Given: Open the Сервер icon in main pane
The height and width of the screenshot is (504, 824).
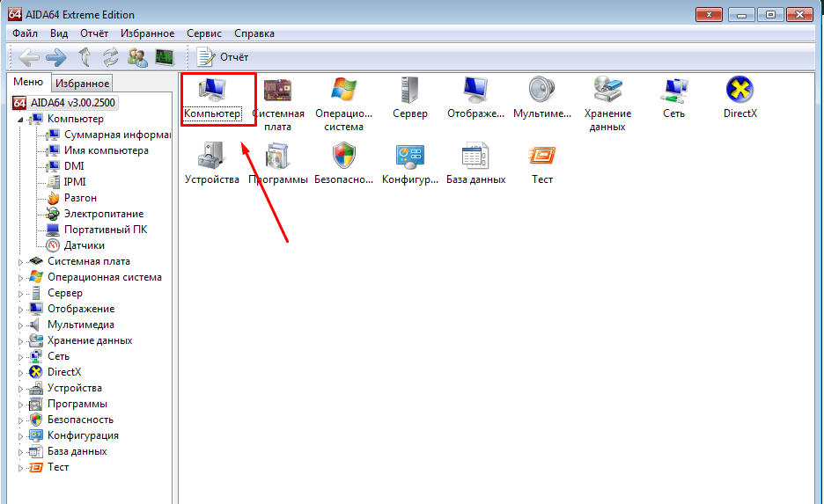Looking at the screenshot, I should pos(410,99).
